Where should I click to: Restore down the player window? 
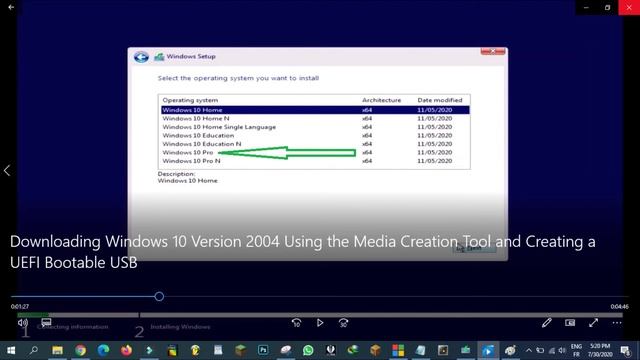click(608, 7)
